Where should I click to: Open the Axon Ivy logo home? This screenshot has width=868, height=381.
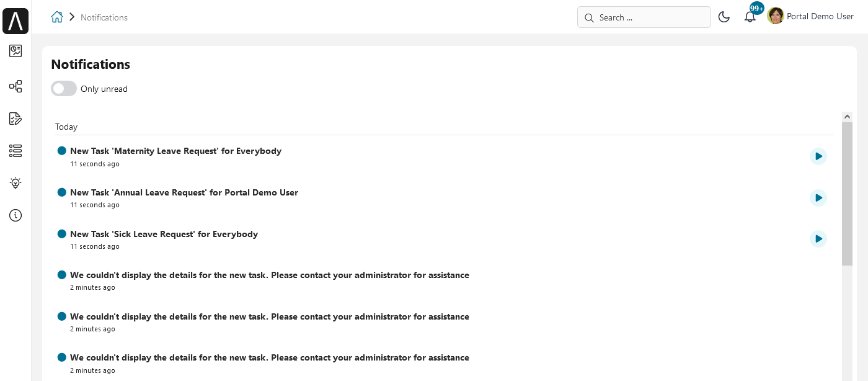pos(15,21)
